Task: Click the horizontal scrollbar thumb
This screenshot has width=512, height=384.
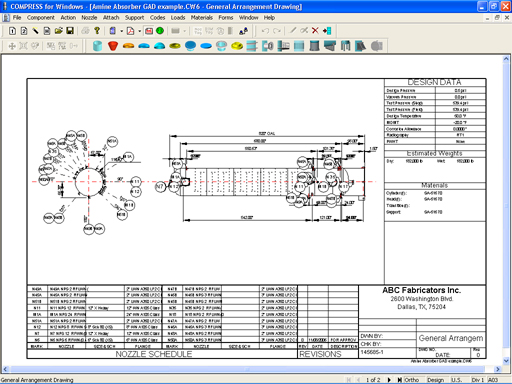Action: [248, 369]
